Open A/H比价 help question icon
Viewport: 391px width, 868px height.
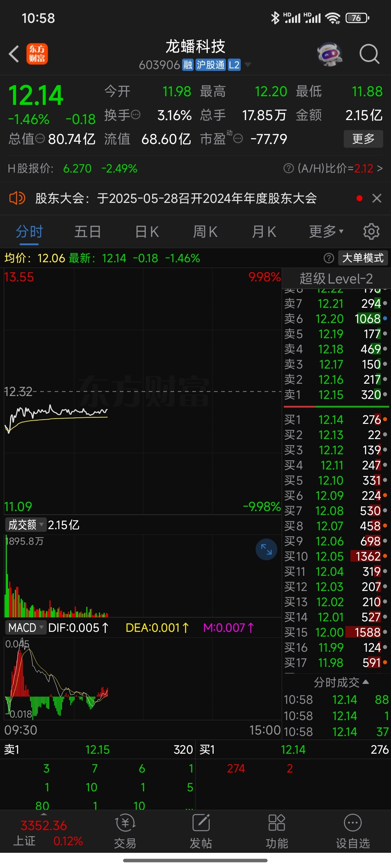(289, 168)
